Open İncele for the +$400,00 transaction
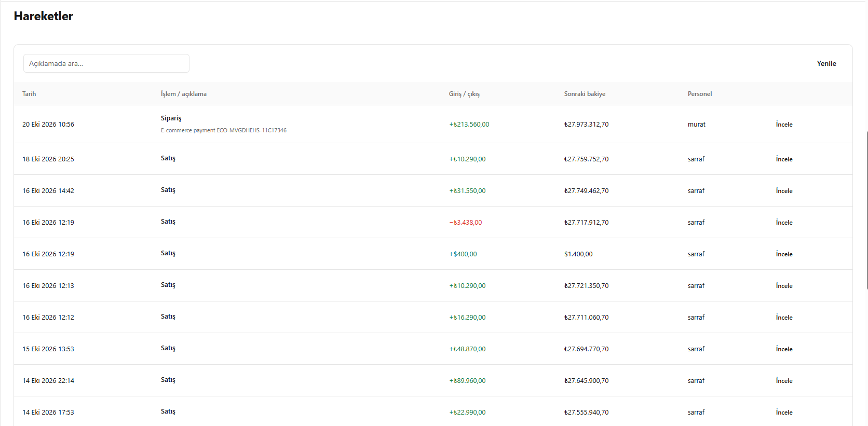The height and width of the screenshot is (426, 868). 784,254
